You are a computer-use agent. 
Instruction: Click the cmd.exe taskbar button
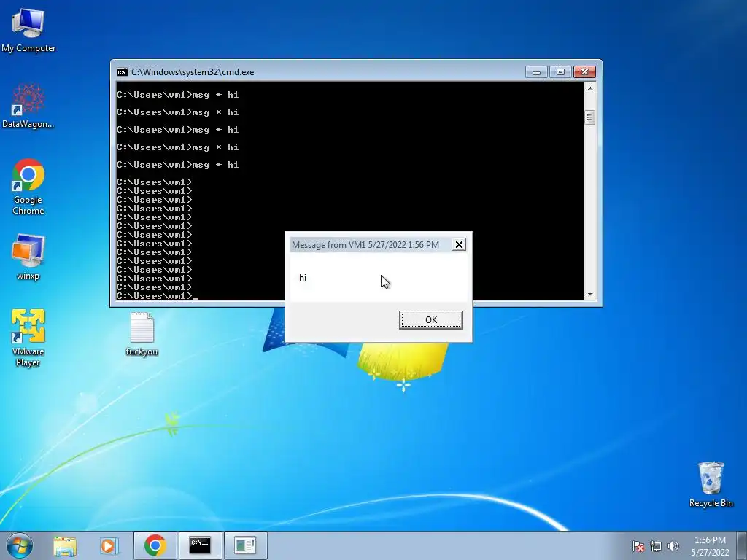point(200,545)
